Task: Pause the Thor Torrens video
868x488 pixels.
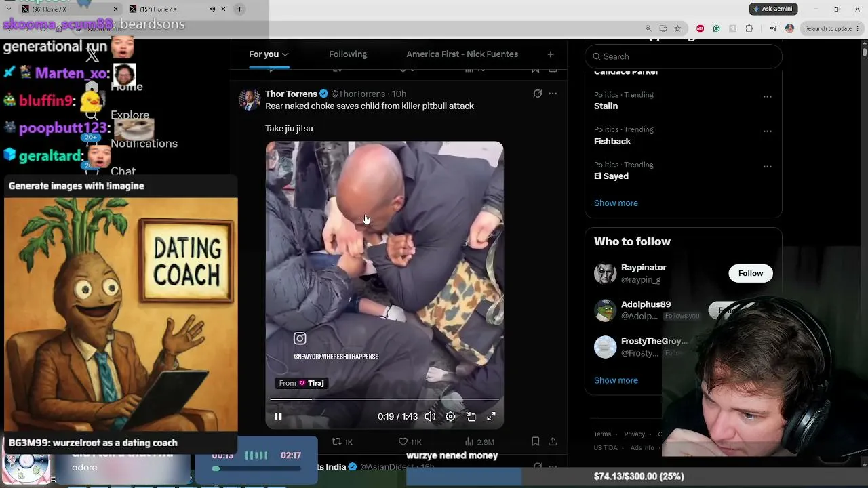Action: click(x=278, y=416)
